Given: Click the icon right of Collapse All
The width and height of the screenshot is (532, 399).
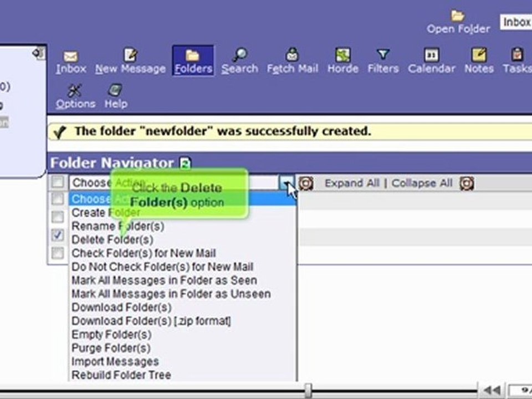Looking at the screenshot, I should coord(467,183).
